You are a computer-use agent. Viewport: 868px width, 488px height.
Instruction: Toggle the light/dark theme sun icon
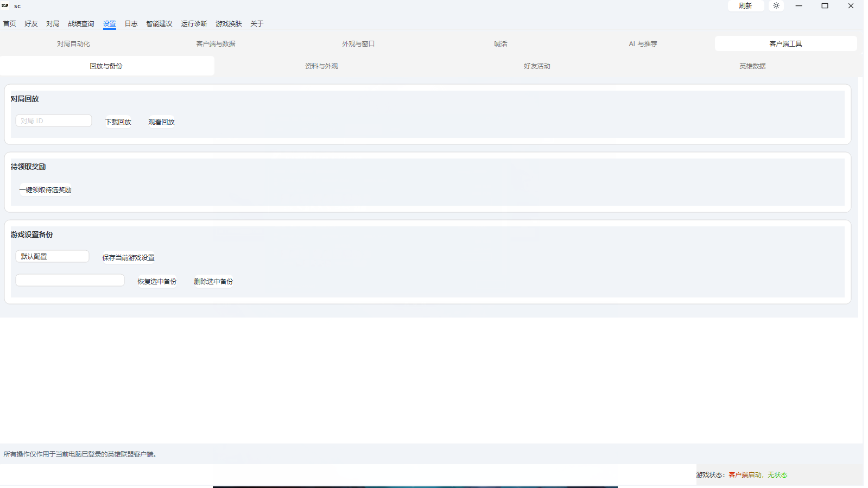776,6
